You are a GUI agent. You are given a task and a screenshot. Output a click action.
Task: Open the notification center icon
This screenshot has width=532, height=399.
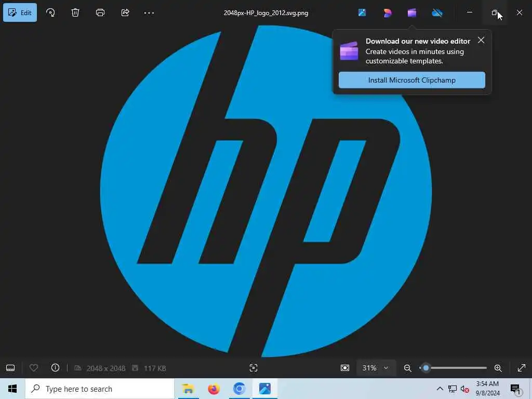coord(515,389)
